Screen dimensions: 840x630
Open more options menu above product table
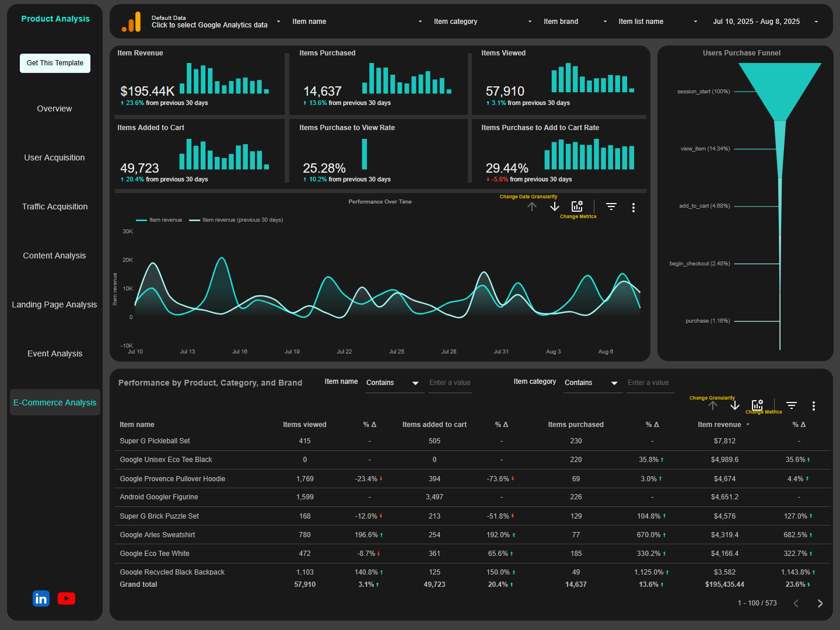814,406
